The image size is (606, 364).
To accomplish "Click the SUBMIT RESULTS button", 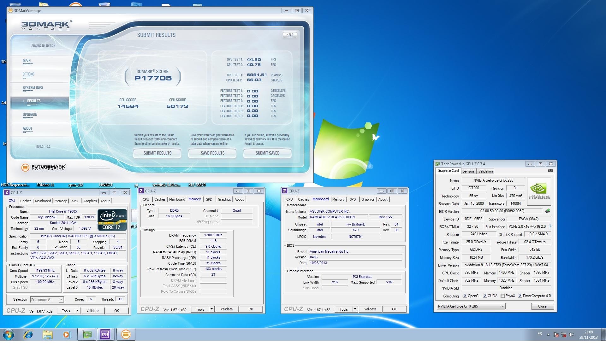I will click(x=157, y=153).
